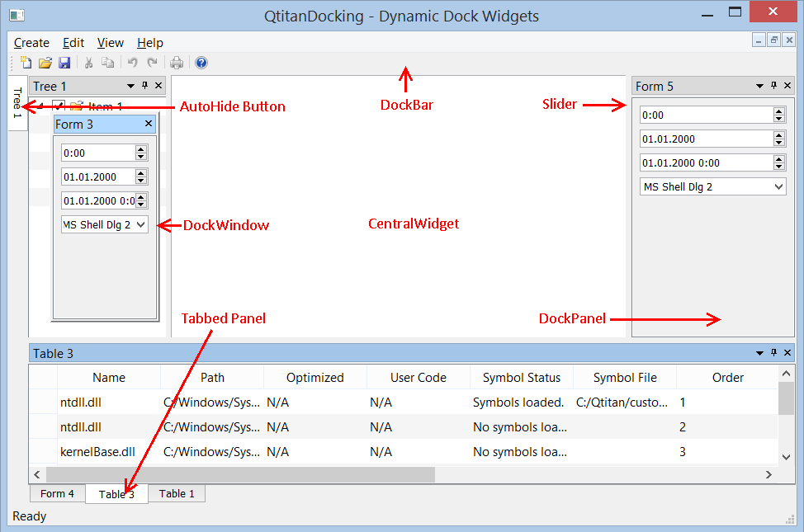Click the Copy toolbar icon
Screen dimensions: 804x532
click(107, 63)
